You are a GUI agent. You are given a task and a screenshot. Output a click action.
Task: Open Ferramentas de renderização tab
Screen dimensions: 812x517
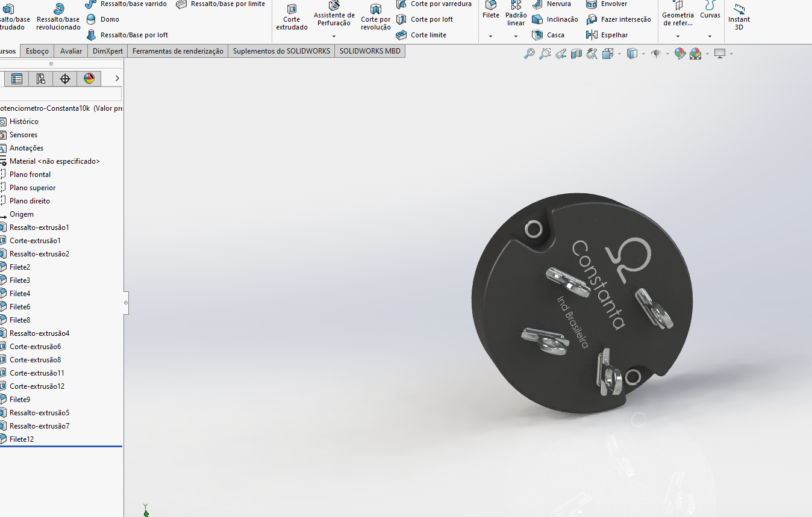(178, 51)
